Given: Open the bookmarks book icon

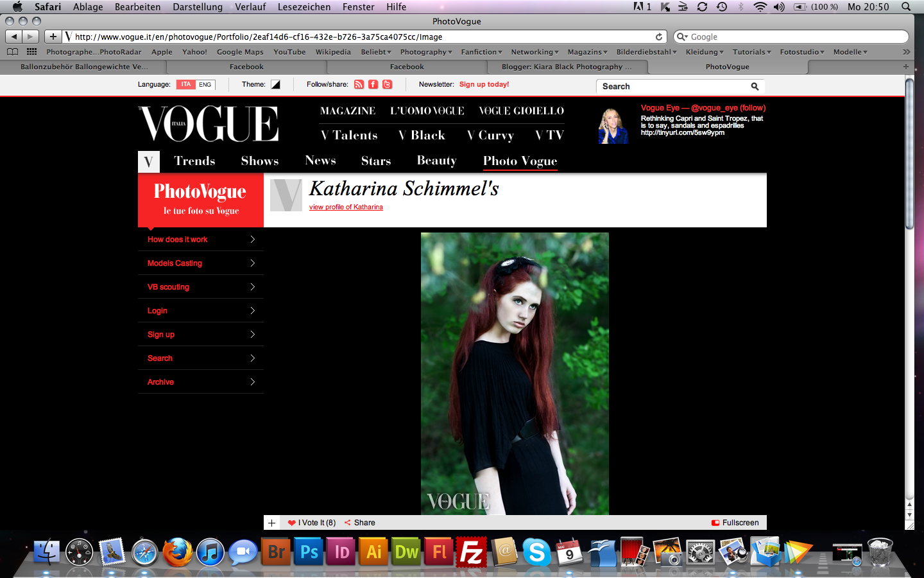Looking at the screenshot, I should coord(12,52).
